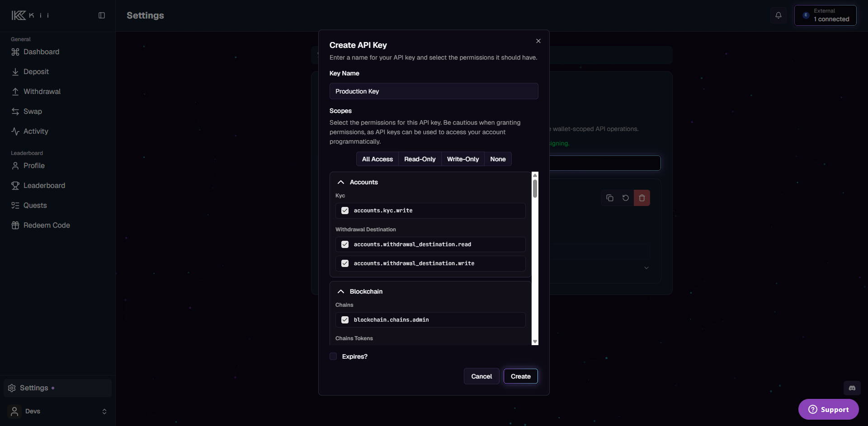The image size is (868, 426).
Task: Click the Devs user avatar icon
Action: [14, 412]
